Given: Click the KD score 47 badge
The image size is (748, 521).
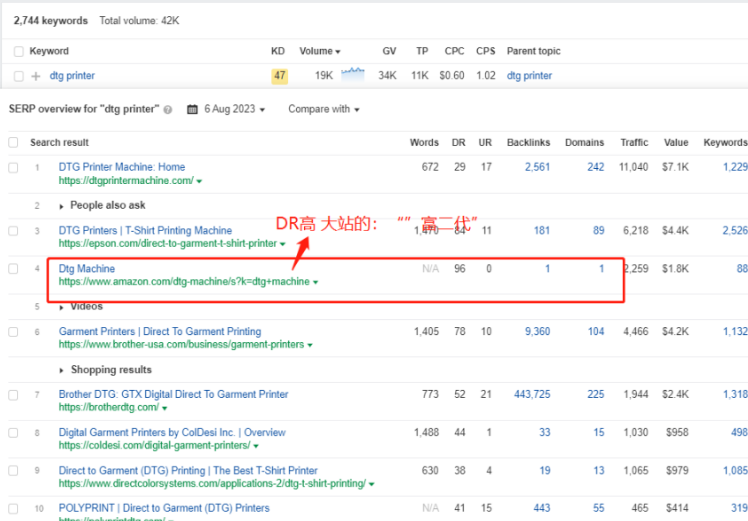Looking at the screenshot, I should [279, 76].
